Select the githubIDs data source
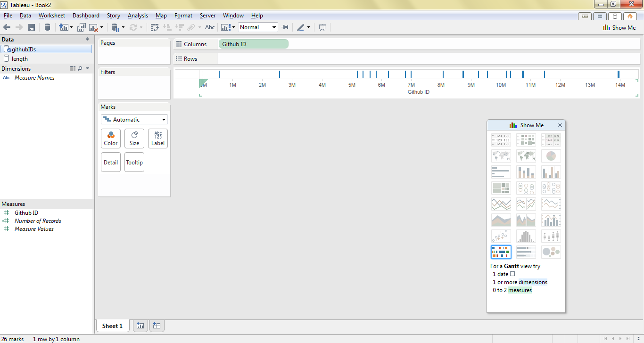 click(x=46, y=49)
